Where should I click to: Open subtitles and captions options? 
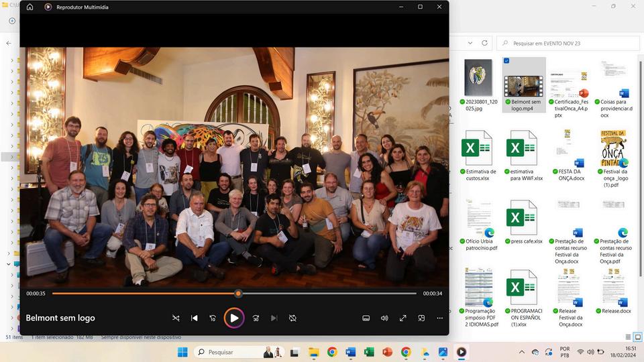[x=366, y=318]
